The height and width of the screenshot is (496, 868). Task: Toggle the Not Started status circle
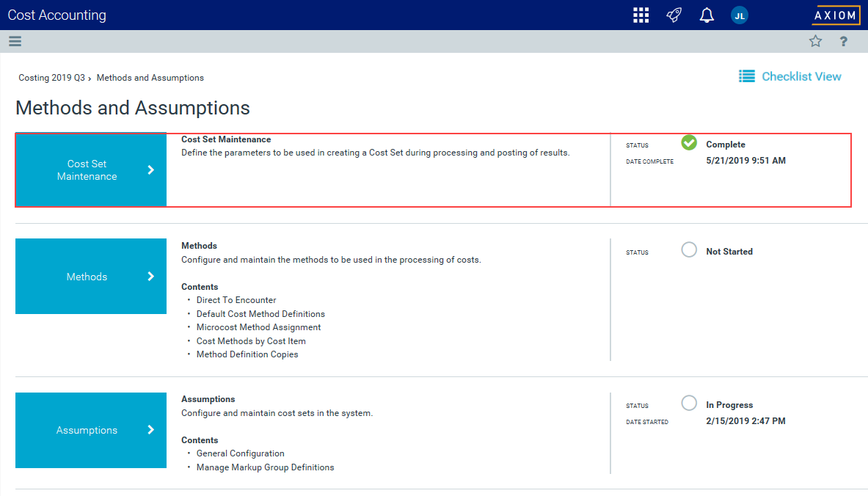[x=689, y=249]
